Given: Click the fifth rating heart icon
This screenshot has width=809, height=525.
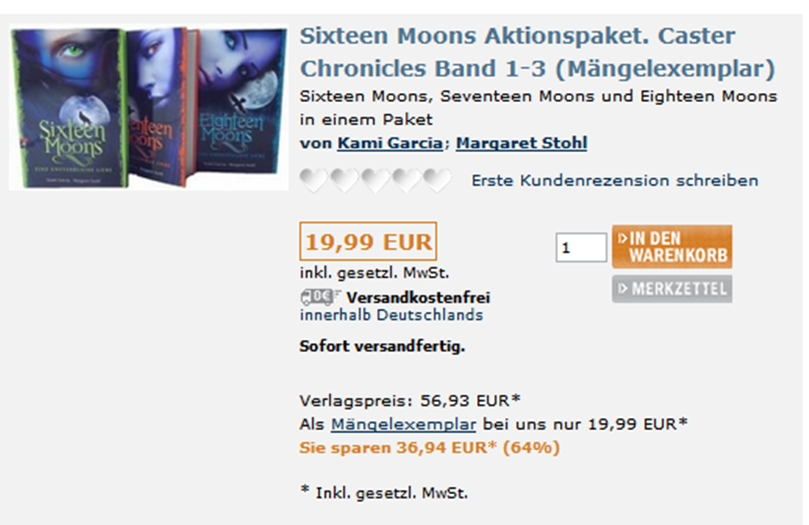Looking at the screenshot, I should coord(437,181).
